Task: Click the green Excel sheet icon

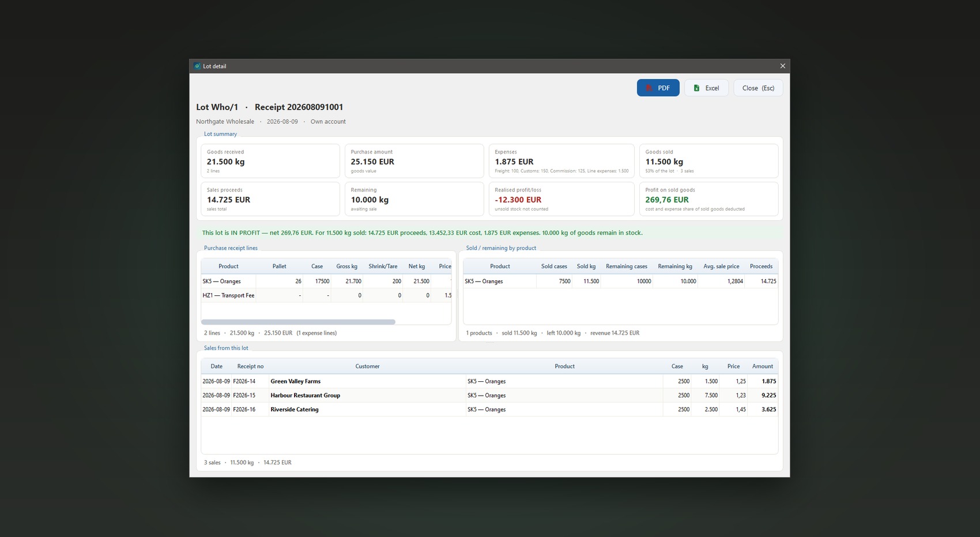Action: [696, 88]
